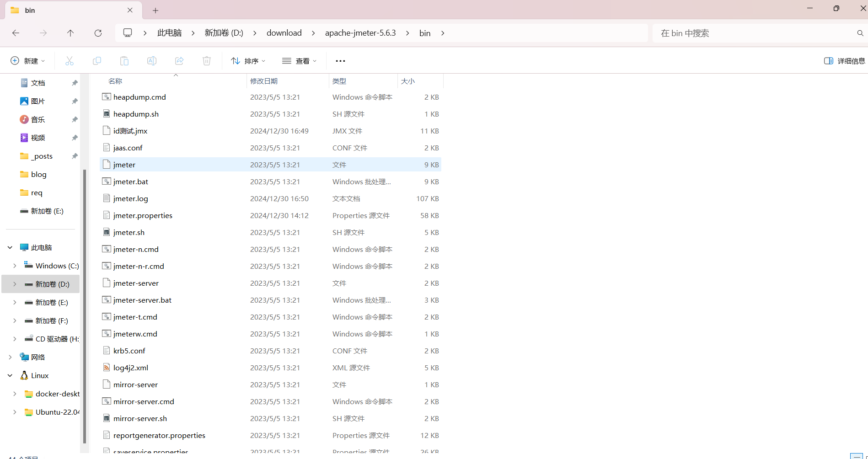Click the Share icon in toolbar
Screen dimensions: 868x459
click(179, 61)
